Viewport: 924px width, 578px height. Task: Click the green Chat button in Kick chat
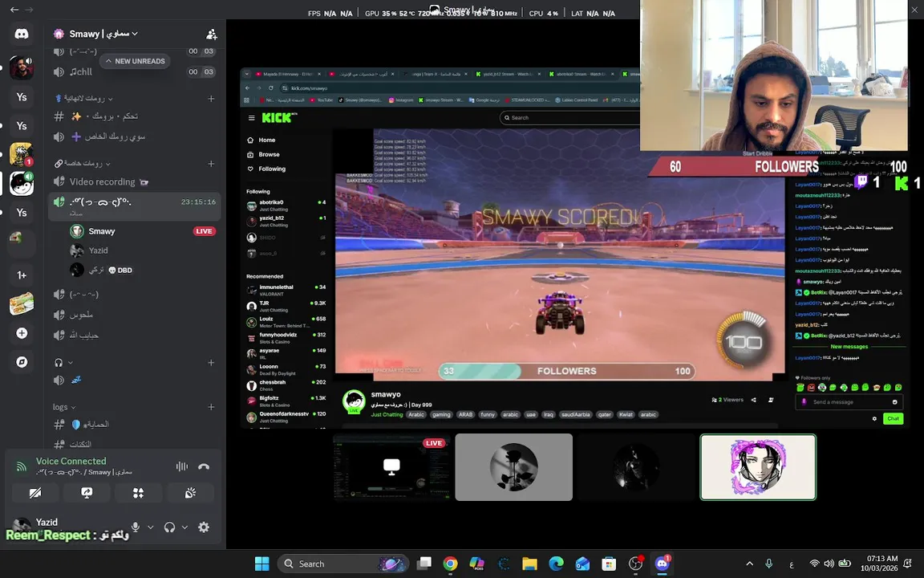pos(894,419)
